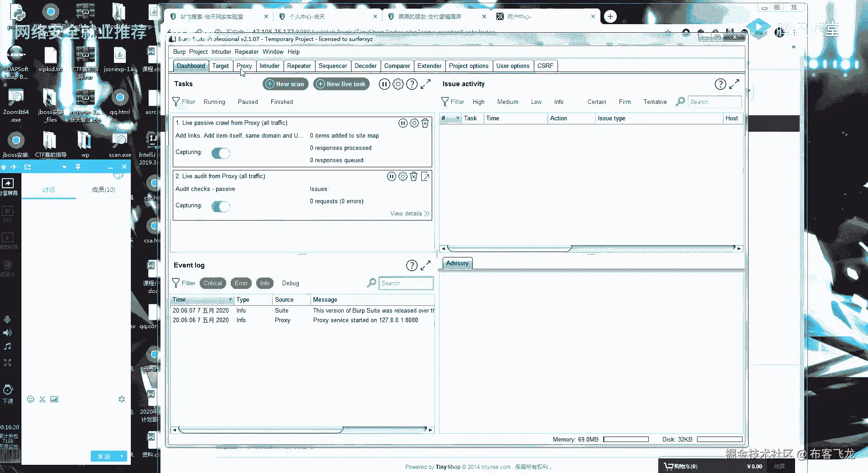This screenshot has width=868, height=473.
Task: Click the Issue activity filter funnel icon
Action: [x=445, y=102]
